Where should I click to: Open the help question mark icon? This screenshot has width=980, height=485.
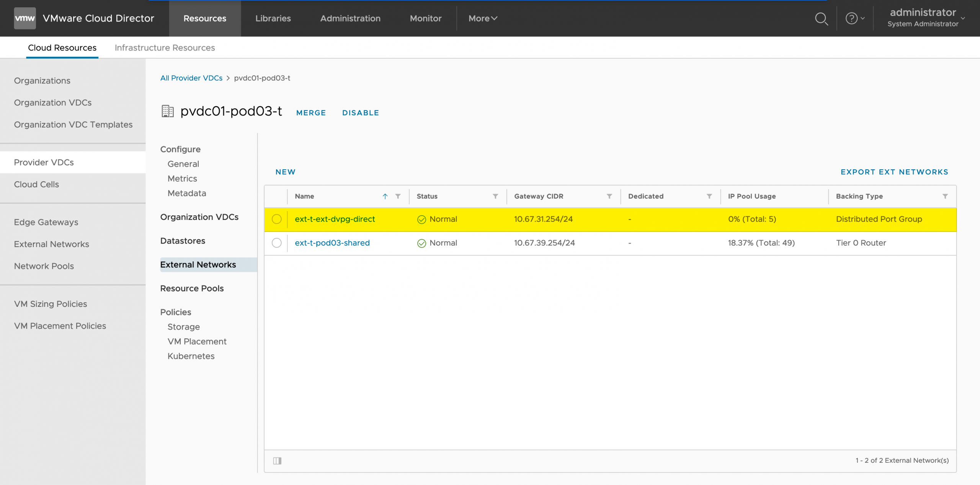pos(851,18)
